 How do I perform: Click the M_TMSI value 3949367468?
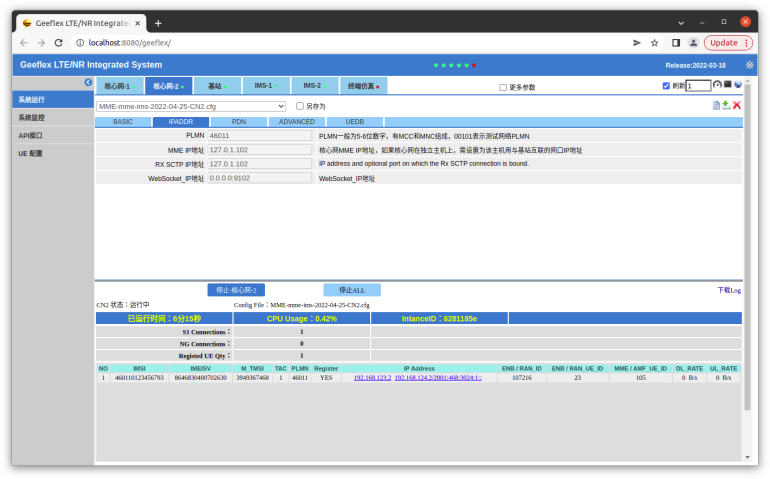[252, 378]
